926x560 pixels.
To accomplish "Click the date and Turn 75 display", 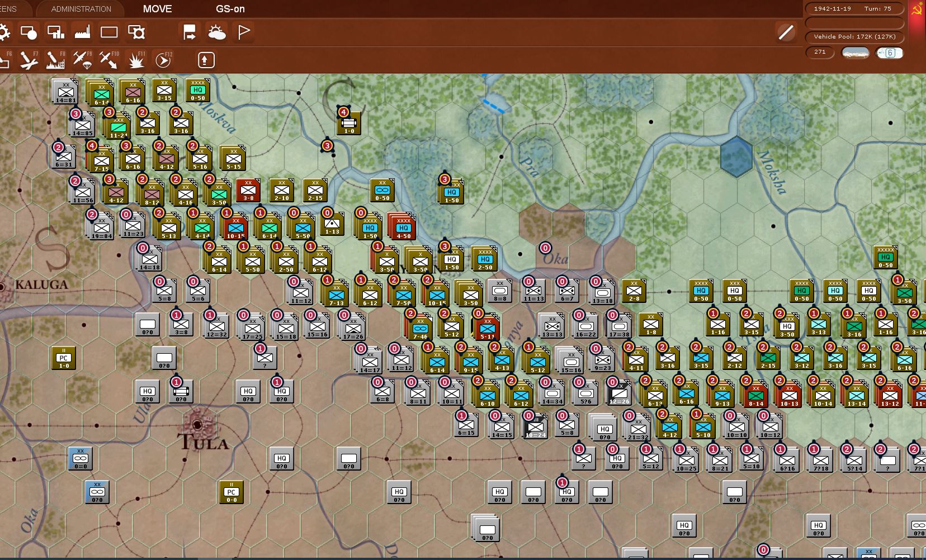I will click(x=854, y=9).
